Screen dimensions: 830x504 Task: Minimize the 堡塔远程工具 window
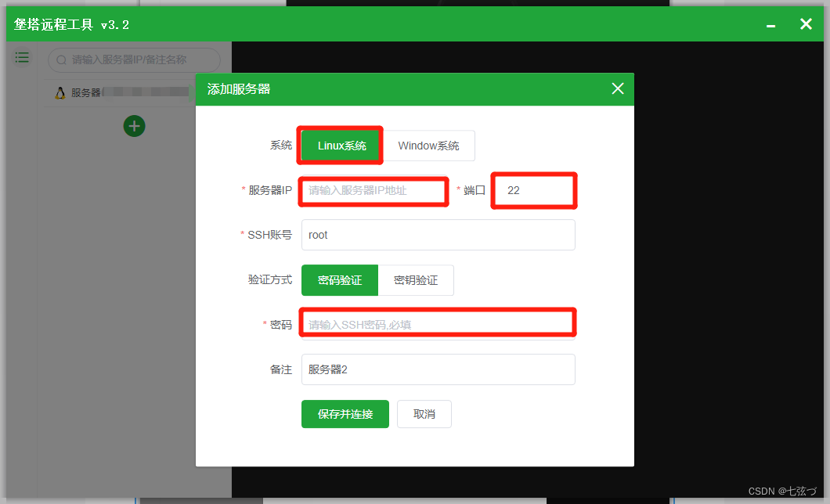coord(770,25)
